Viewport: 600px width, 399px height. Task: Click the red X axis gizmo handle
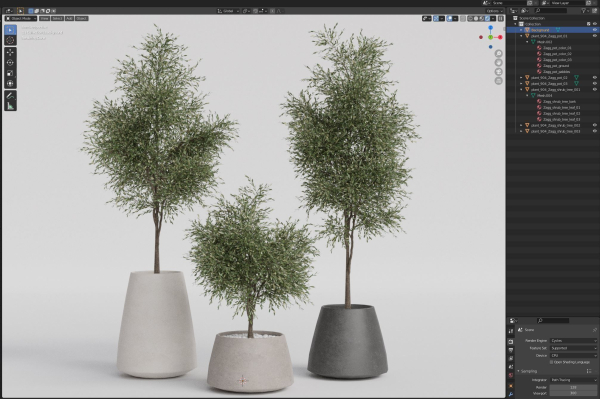[500, 37]
